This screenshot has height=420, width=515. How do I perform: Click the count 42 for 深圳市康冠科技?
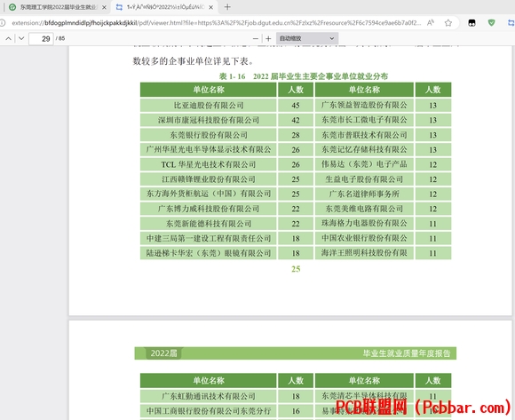[296, 120]
